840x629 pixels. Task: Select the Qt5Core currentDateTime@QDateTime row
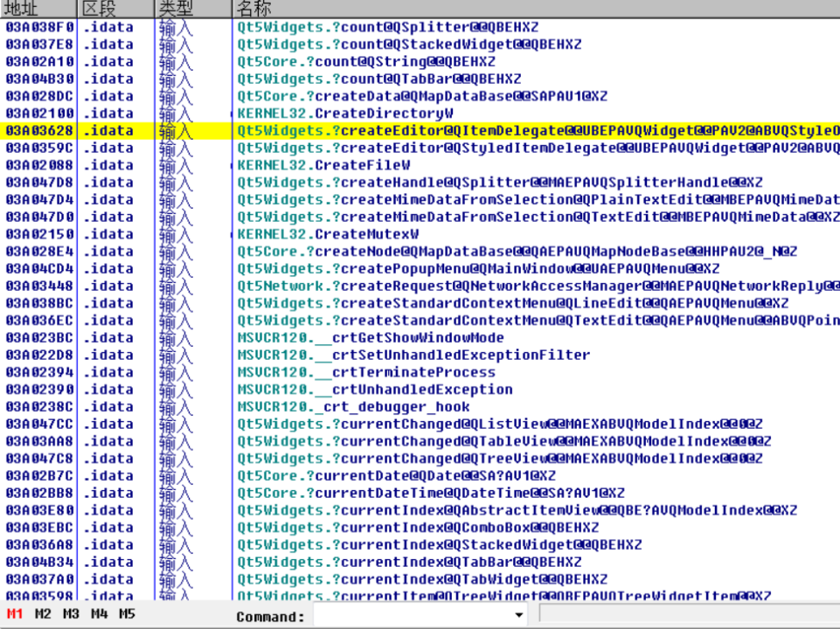click(431, 494)
